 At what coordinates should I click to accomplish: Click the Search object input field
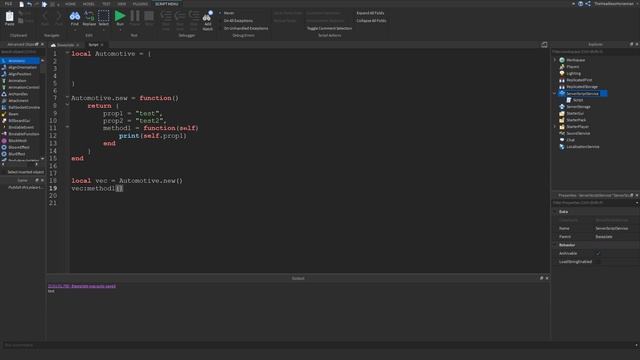(22, 52)
